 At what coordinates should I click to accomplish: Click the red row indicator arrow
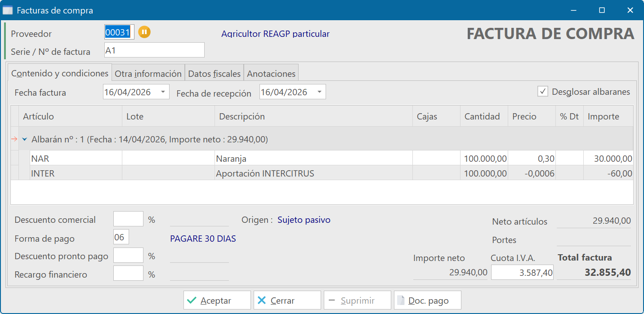(14, 140)
